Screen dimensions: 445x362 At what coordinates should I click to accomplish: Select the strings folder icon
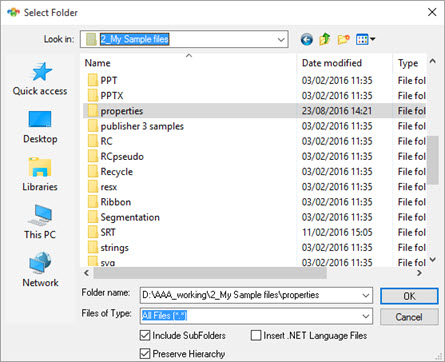pyautogui.click(x=92, y=248)
